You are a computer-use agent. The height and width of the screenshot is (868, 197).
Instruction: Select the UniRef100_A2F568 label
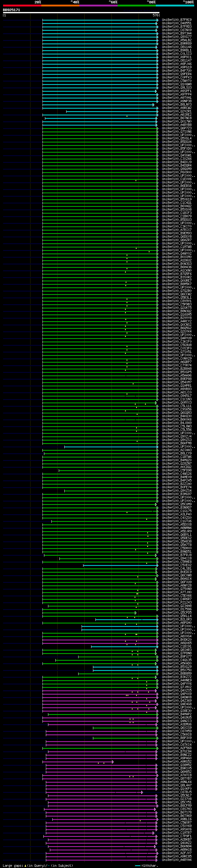(x=176, y=749)
